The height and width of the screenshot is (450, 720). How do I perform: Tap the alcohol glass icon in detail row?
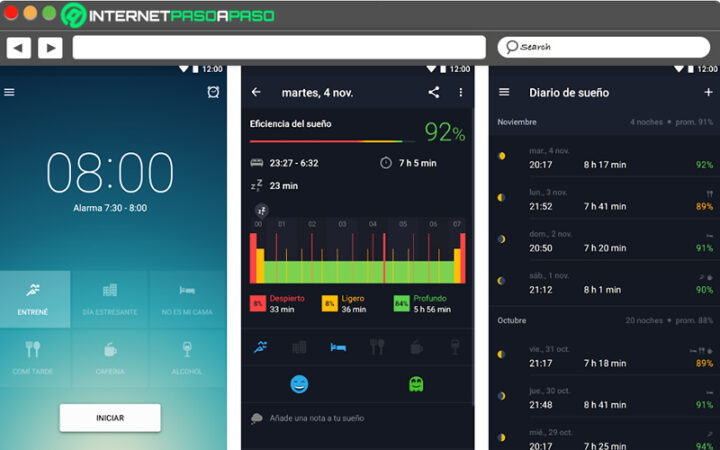pos(455,347)
